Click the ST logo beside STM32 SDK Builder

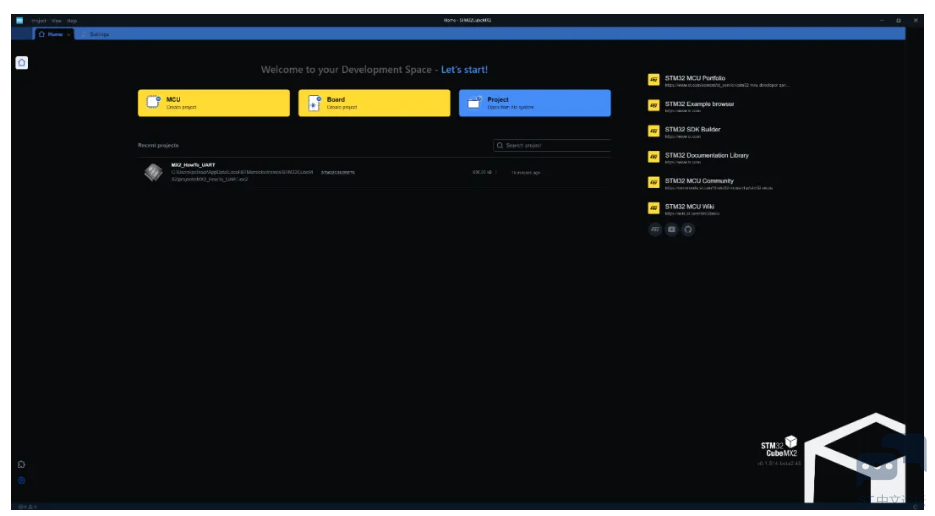(654, 131)
